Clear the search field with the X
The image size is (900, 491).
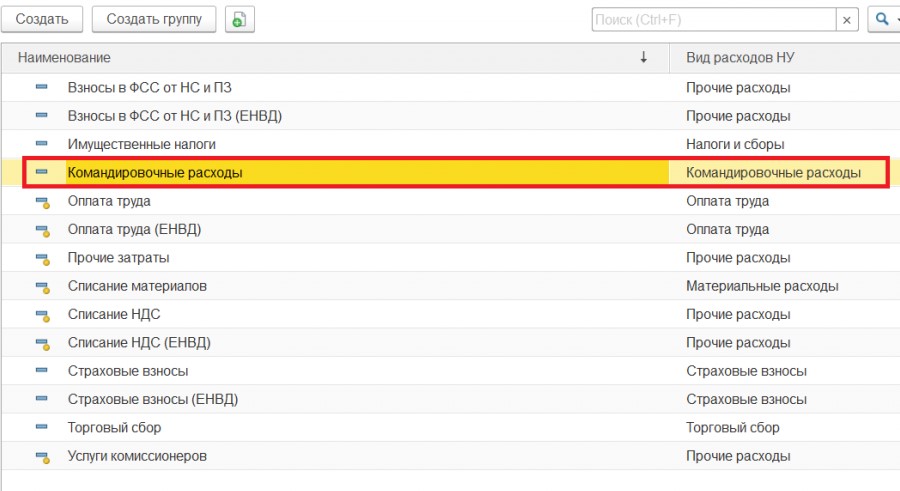[x=848, y=19]
